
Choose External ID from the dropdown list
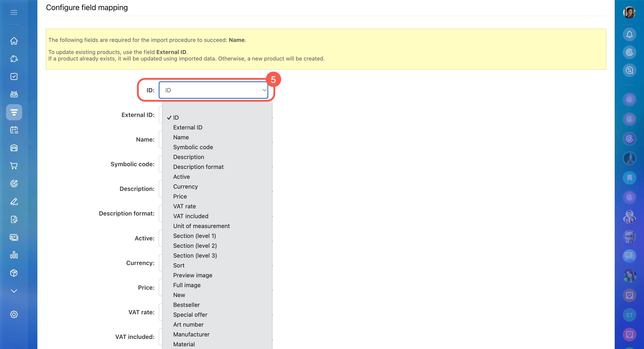[x=188, y=127]
